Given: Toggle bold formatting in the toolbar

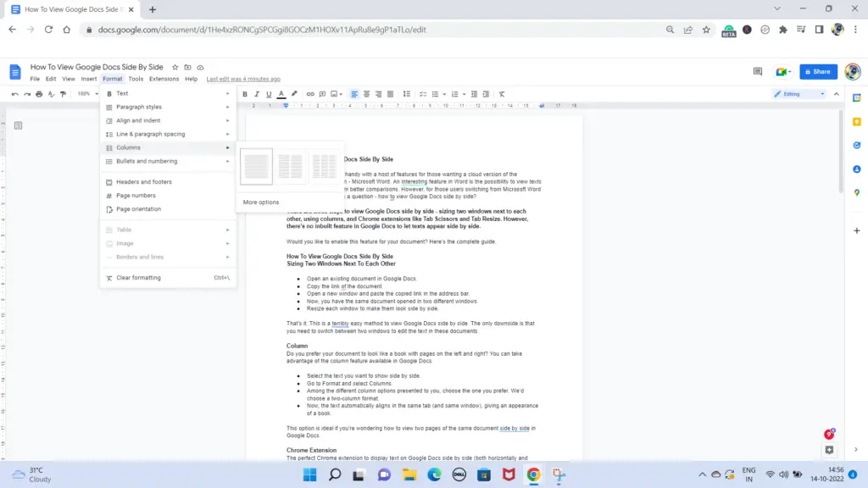Looking at the screenshot, I should 245,94.
